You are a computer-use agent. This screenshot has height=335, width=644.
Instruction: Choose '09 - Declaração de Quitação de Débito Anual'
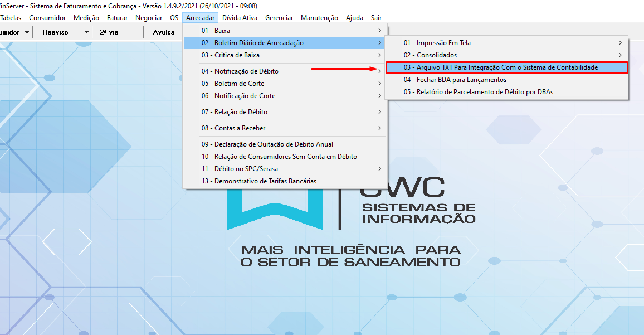(x=267, y=144)
